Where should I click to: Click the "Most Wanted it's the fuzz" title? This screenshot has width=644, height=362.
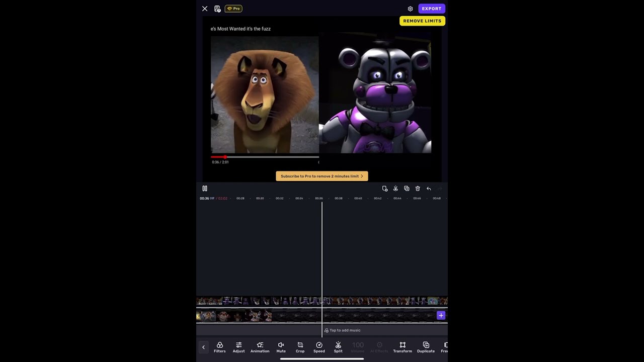240,29
